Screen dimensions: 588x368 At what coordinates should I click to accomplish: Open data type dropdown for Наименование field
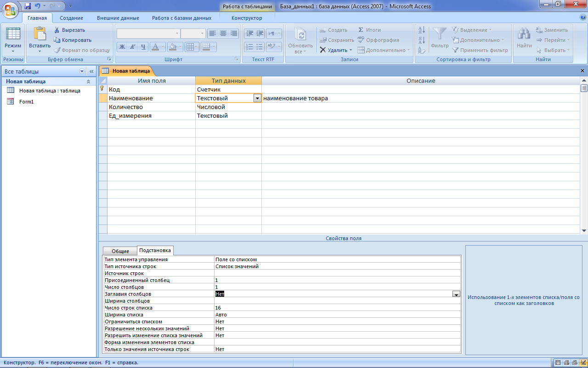pyautogui.click(x=257, y=98)
